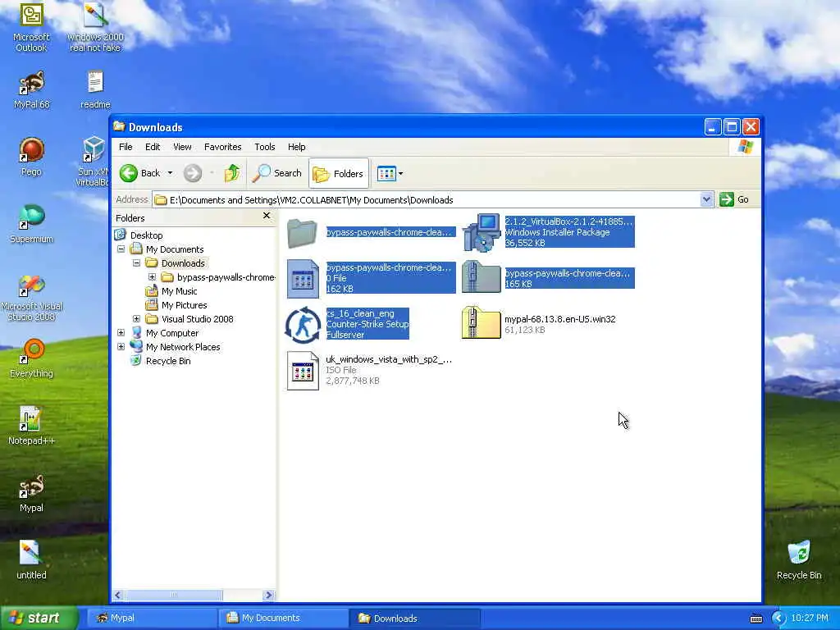This screenshot has height=630, width=840.
Task: Open the Windows start menu
Action: pos(39,618)
